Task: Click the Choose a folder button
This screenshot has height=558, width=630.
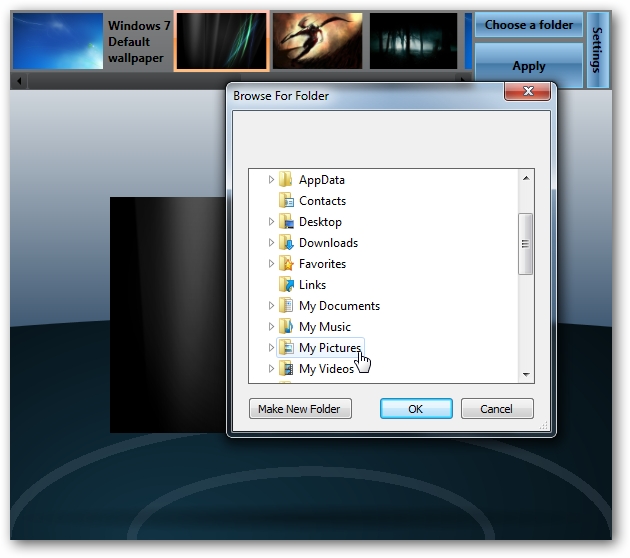Action: coord(528,25)
